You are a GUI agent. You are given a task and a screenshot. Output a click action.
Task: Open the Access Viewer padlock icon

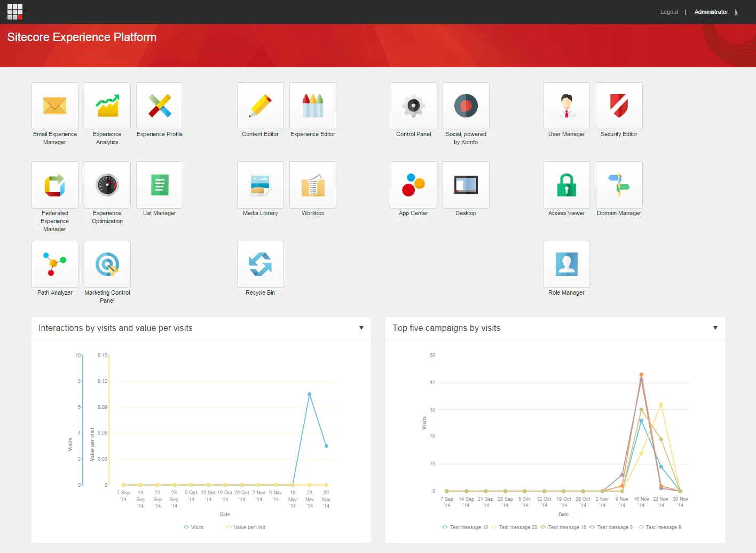pyautogui.click(x=566, y=185)
